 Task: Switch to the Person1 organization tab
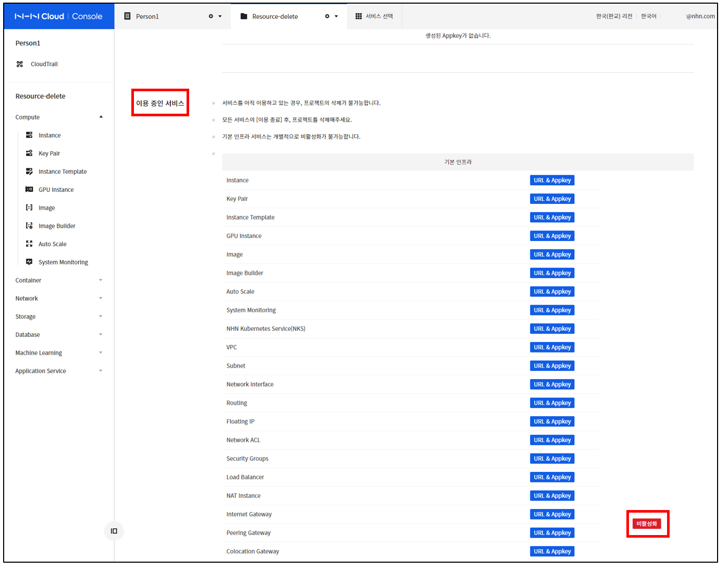[x=147, y=16]
